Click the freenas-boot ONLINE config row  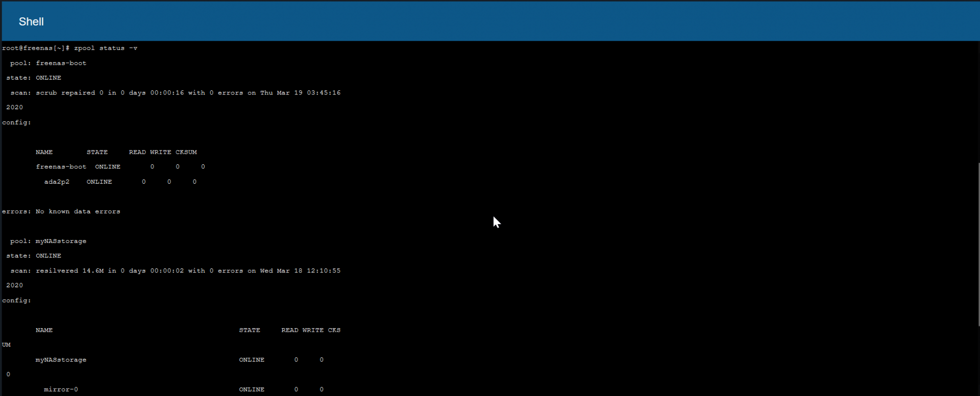pos(120,167)
